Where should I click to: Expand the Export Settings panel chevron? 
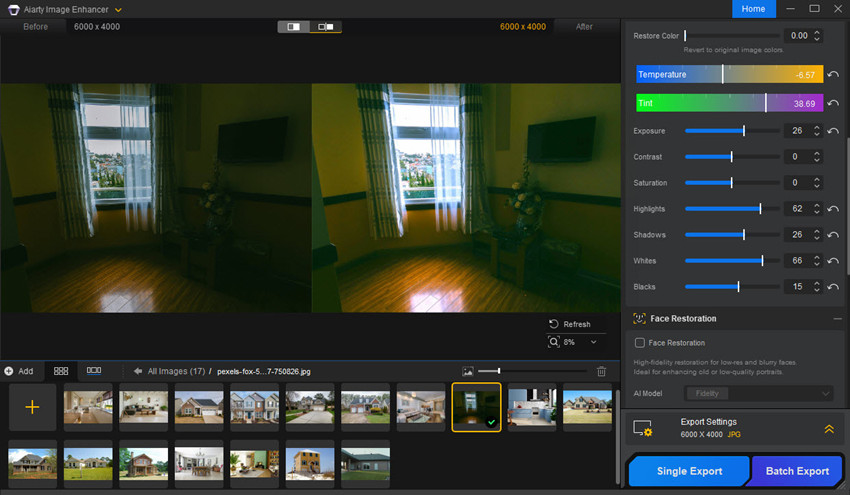click(x=829, y=429)
